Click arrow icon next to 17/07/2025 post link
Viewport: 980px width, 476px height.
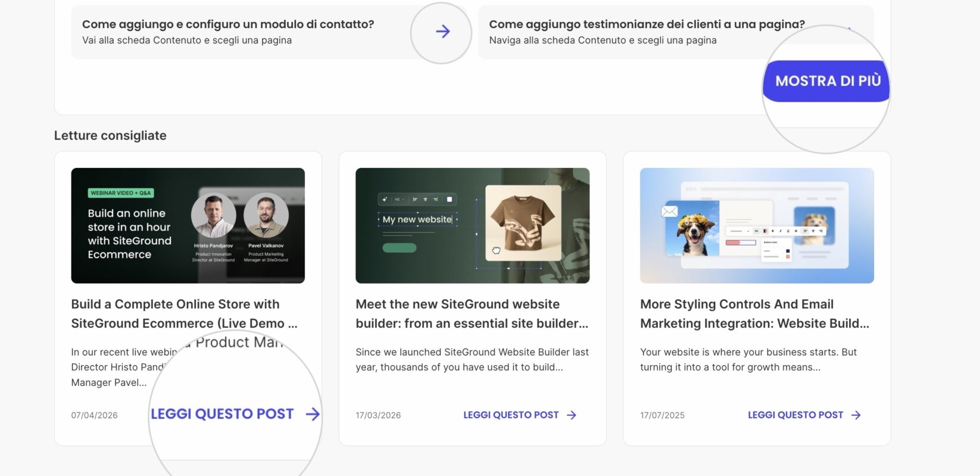856,415
